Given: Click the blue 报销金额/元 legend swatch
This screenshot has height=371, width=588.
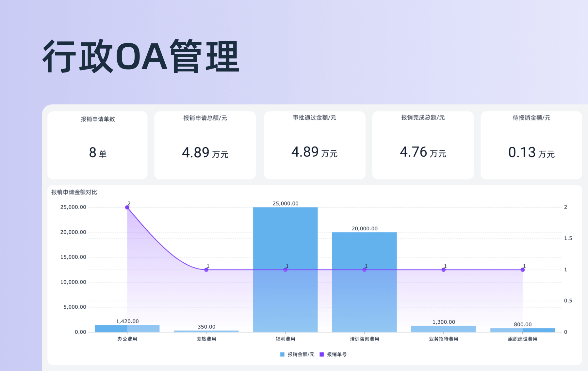Looking at the screenshot, I should 282,354.
